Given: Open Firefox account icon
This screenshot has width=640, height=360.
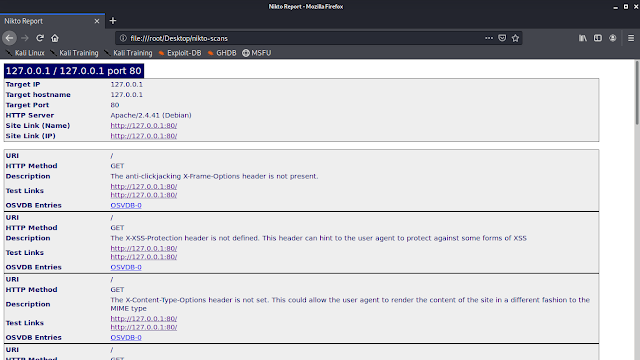Looking at the screenshot, I should pyautogui.click(x=613, y=38).
